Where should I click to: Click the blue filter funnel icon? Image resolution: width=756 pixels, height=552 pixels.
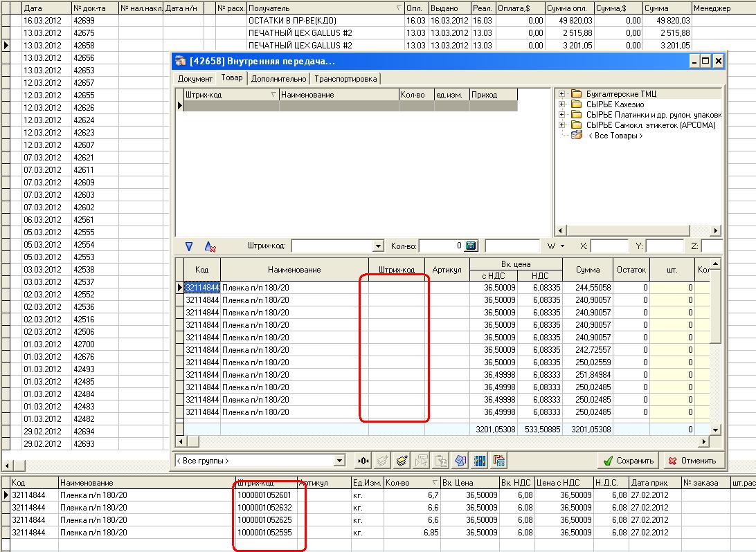(189, 246)
